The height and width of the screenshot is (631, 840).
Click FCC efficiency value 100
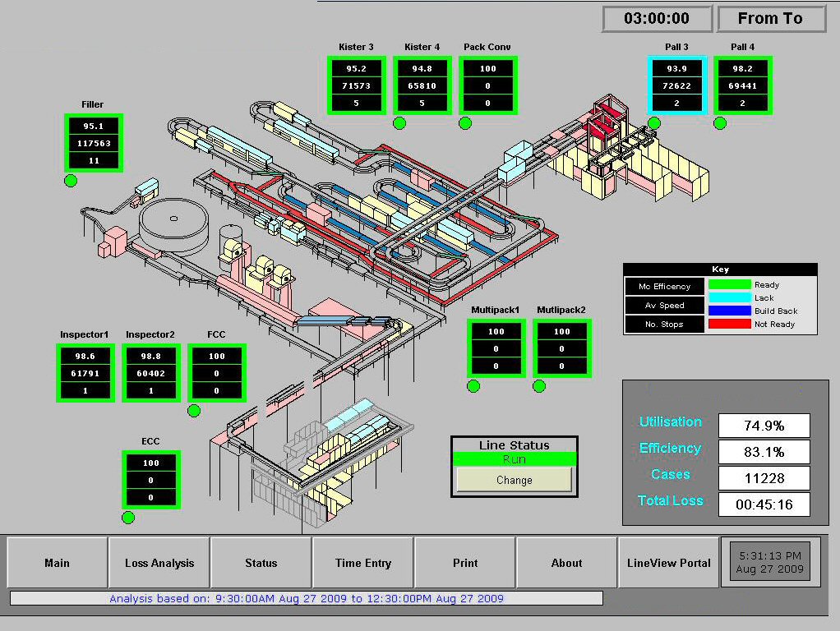coord(217,357)
